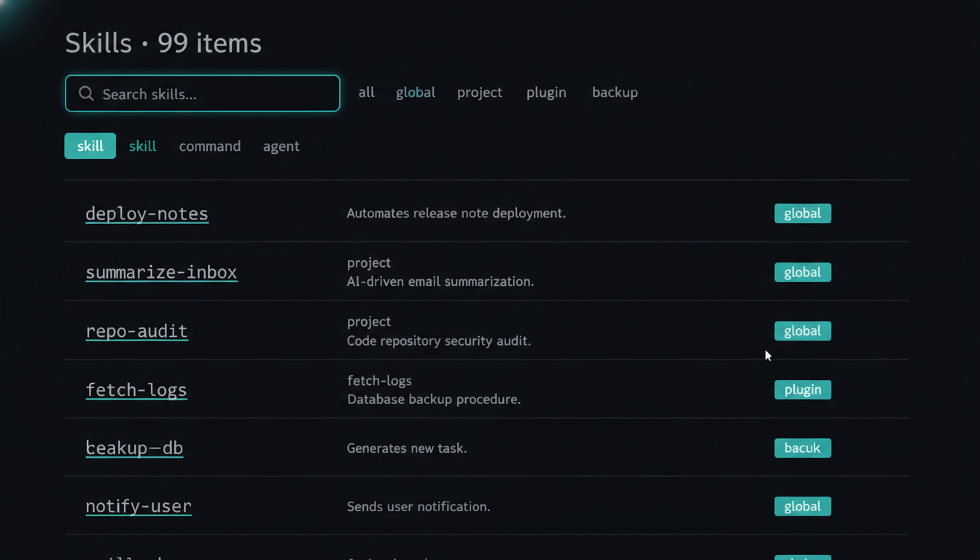This screenshot has width=980, height=560.
Task: Show only "plugin" scope skills tab
Action: coord(546,93)
